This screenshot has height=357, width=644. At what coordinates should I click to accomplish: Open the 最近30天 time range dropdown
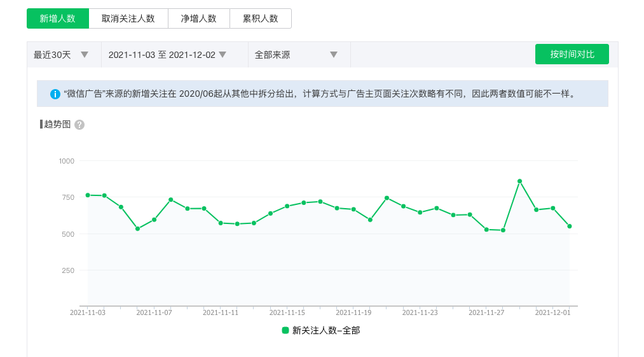[61, 55]
